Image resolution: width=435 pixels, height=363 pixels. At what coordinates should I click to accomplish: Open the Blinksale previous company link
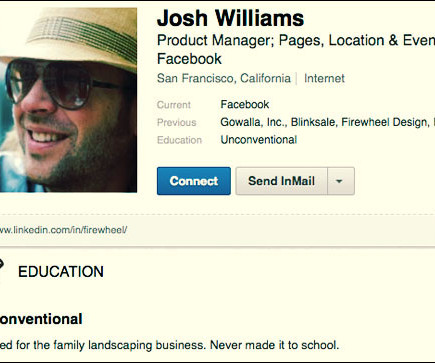click(x=313, y=122)
